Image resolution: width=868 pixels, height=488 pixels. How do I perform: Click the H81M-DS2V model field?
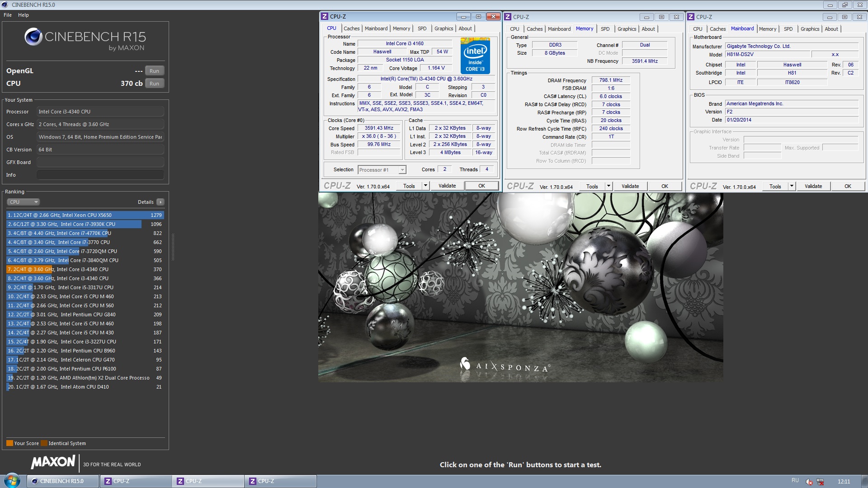767,54
